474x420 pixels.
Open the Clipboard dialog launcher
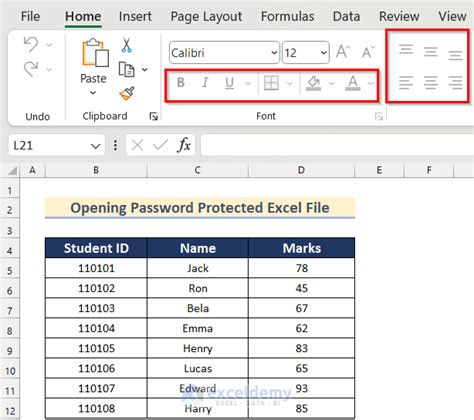[x=153, y=116]
